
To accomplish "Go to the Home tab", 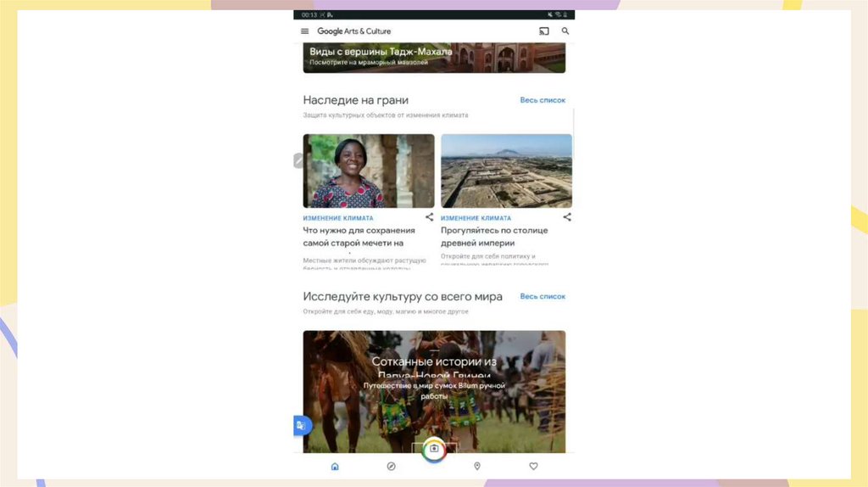I will [335, 467].
